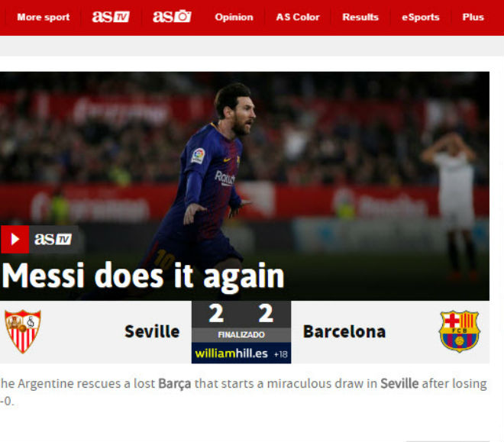Play the Messi video with red play button
The image size is (504, 442).
click(x=15, y=239)
